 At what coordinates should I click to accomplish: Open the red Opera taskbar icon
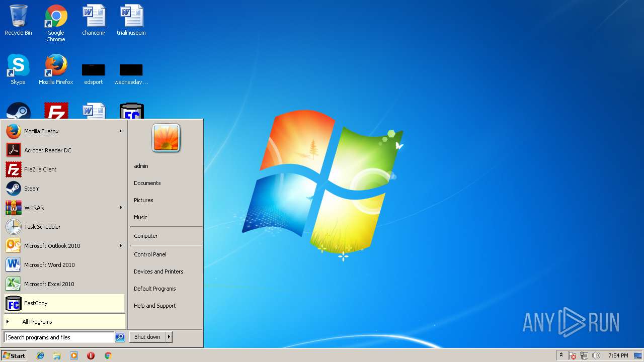pyautogui.click(x=91, y=355)
